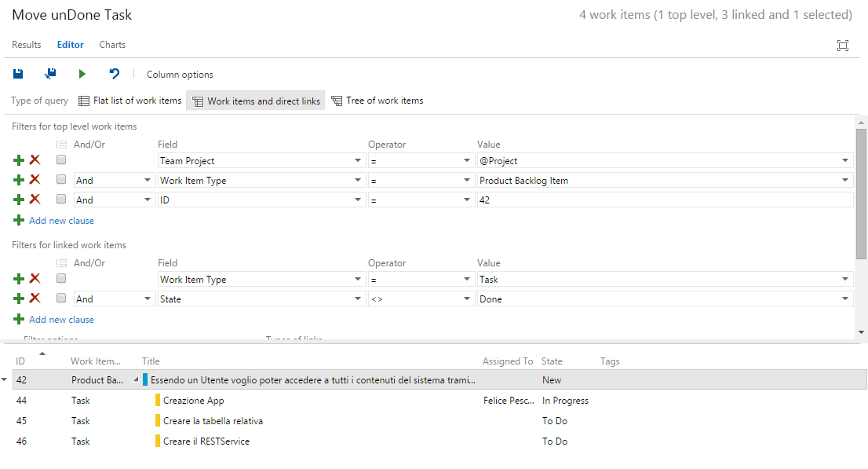The height and width of the screenshot is (469, 868).
Task: Sort results by State column header
Action: click(552, 361)
